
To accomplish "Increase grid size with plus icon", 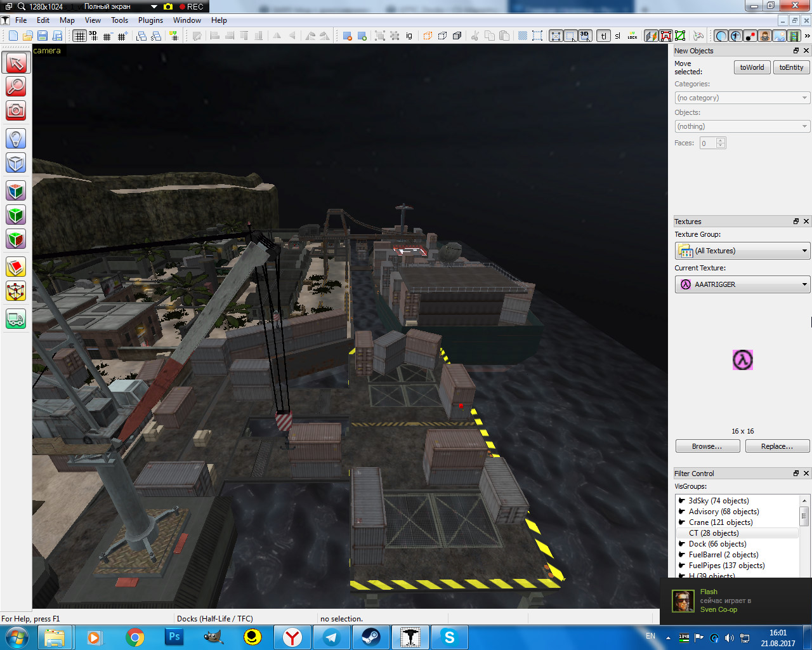I will coord(122,36).
